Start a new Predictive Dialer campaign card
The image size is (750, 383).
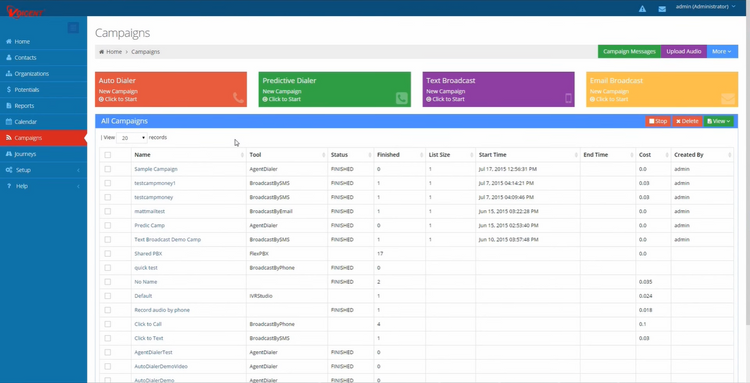[334, 89]
